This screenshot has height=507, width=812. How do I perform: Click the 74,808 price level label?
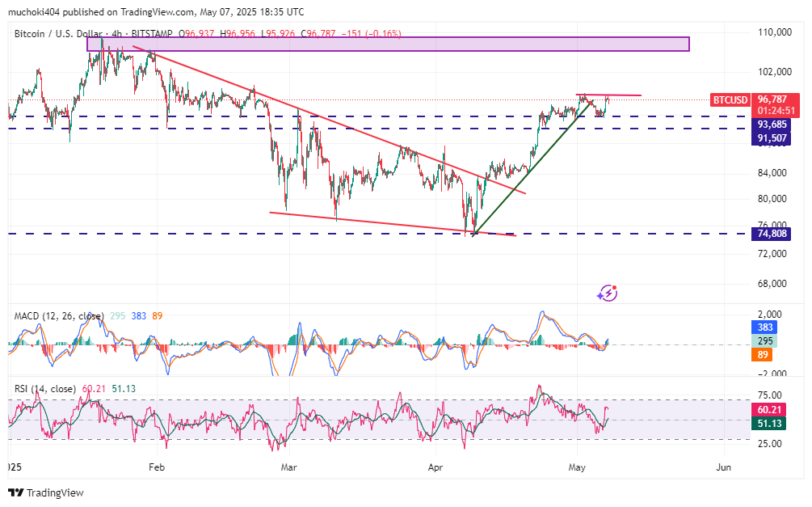[x=772, y=234]
